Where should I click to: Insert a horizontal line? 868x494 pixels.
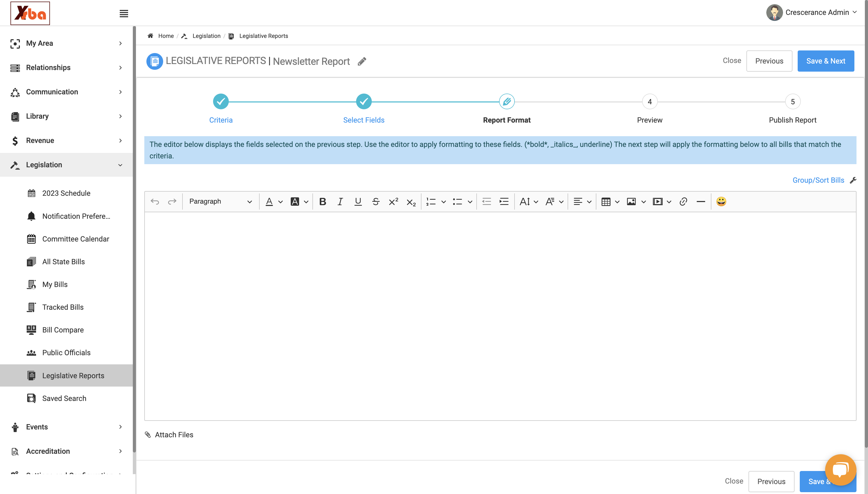701,202
